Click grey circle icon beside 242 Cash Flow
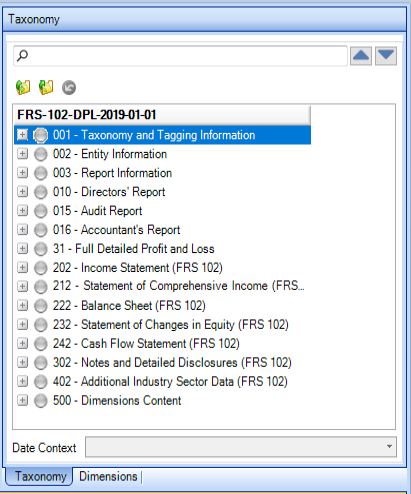This screenshot has width=411, height=494. point(41,344)
